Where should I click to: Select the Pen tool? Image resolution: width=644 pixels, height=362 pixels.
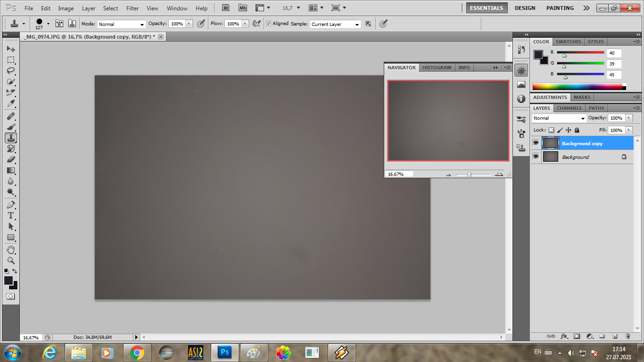point(10,205)
